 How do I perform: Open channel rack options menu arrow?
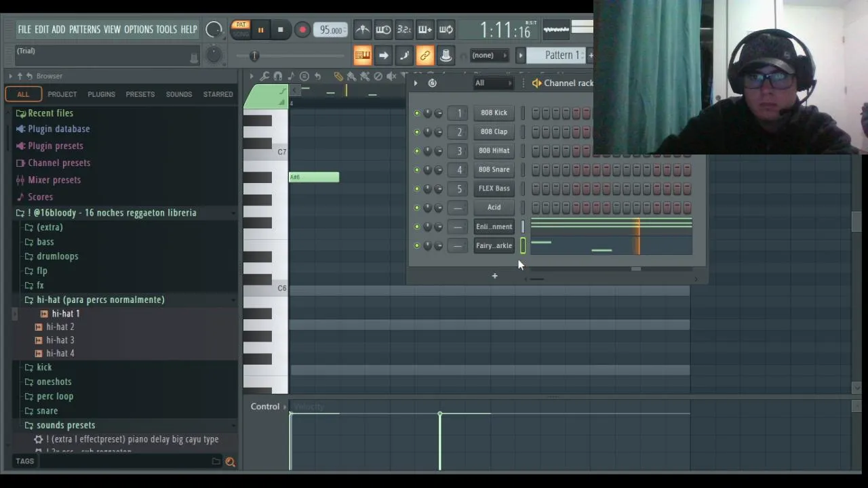pos(415,83)
